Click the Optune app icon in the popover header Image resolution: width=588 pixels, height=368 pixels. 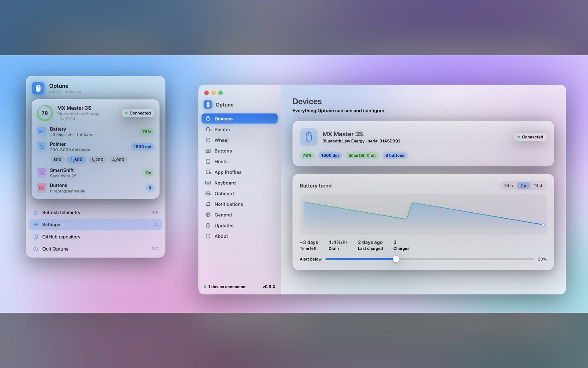point(38,88)
